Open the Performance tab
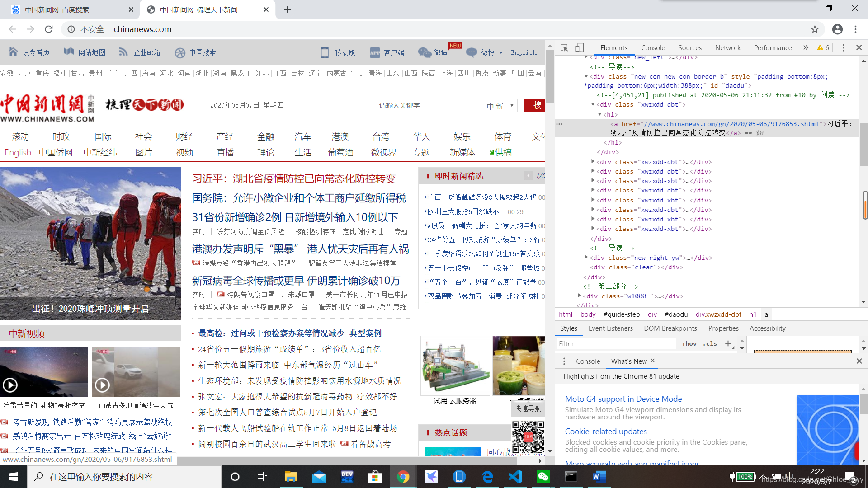Image resolution: width=868 pixels, height=488 pixels. click(773, 47)
